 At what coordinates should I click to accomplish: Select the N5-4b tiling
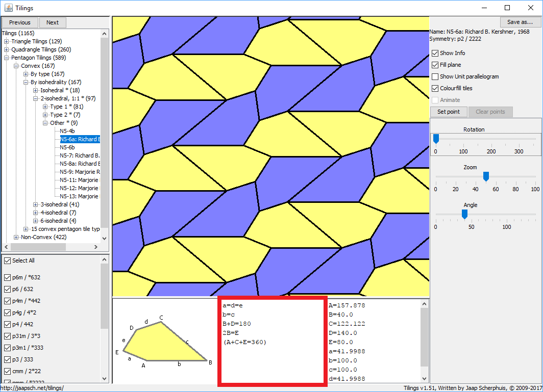[67, 131]
